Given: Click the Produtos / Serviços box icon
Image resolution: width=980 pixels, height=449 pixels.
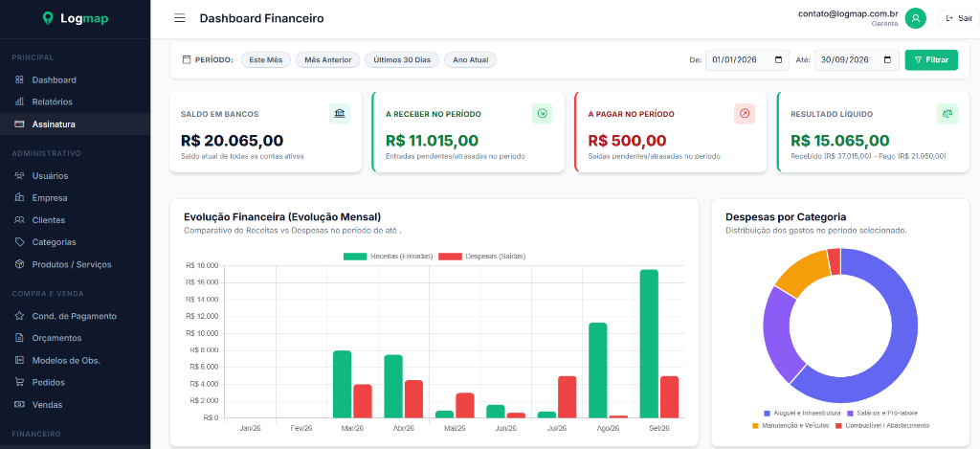Looking at the screenshot, I should [19, 264].
